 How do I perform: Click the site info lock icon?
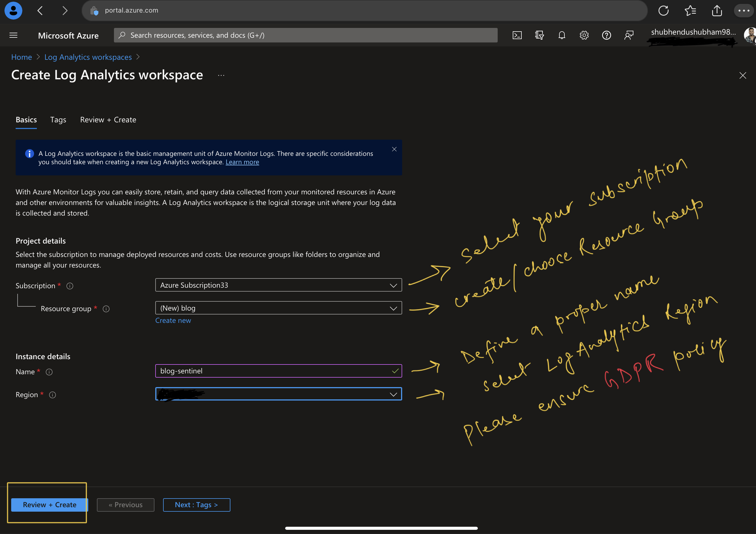[x=94, y=11]
